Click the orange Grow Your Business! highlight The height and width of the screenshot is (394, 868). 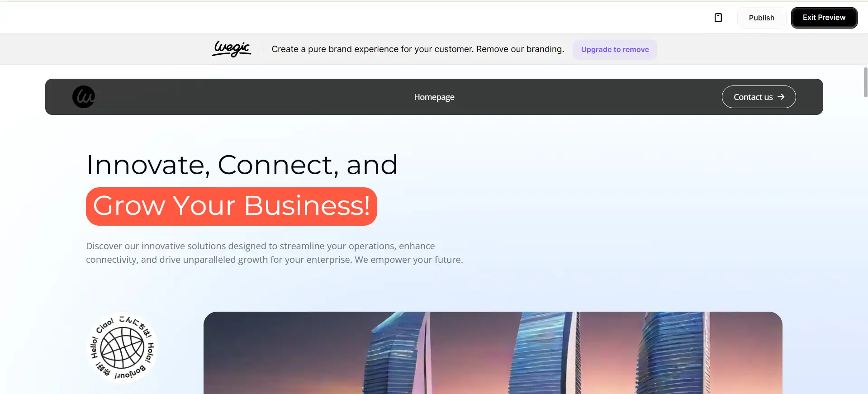tap(232, 206)
